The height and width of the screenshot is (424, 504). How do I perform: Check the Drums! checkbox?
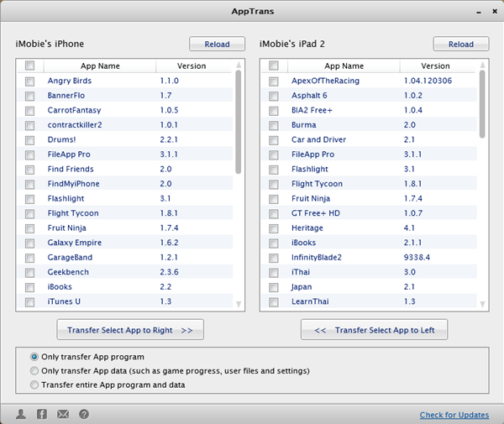coord(30,140)
